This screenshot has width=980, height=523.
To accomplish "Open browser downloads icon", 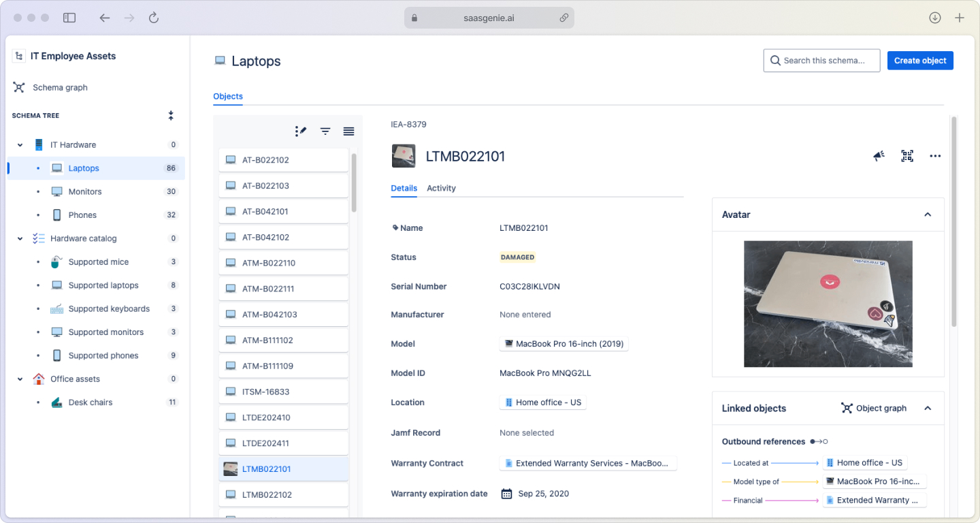I will (935, 18).
